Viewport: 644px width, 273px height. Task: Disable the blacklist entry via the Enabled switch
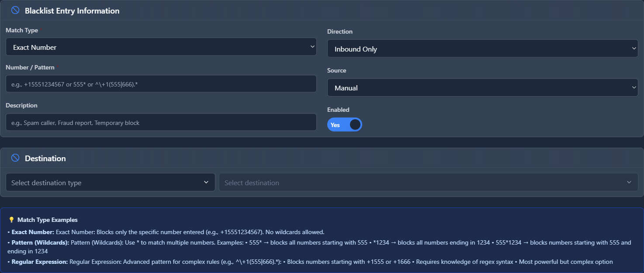tap(345, 124)
